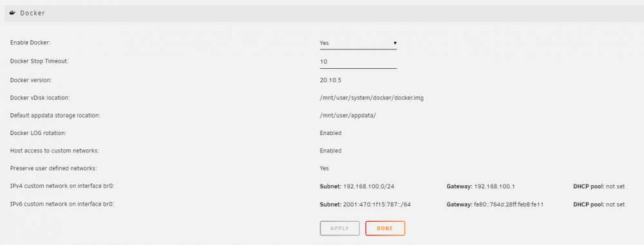Click the Docker header title text
This screenshot has width=644, height=245.
32,13
